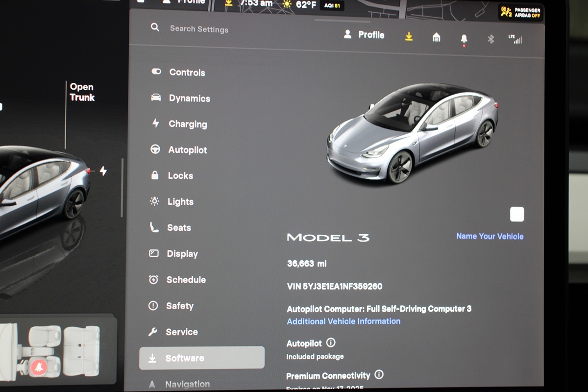Open the garage HomeLink icon
Screen dimensions: 588x392
tap(436, 38)
